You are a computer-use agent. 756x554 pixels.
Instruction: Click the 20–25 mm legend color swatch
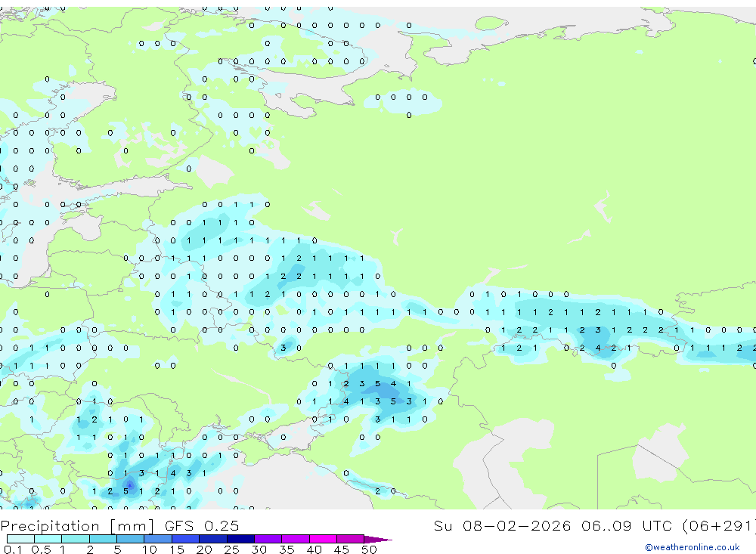[x=212, y=539]
